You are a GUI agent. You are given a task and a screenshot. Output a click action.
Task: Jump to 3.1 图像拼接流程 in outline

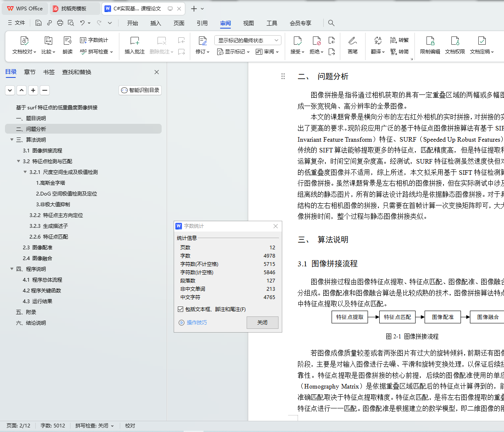pos(42,150)
